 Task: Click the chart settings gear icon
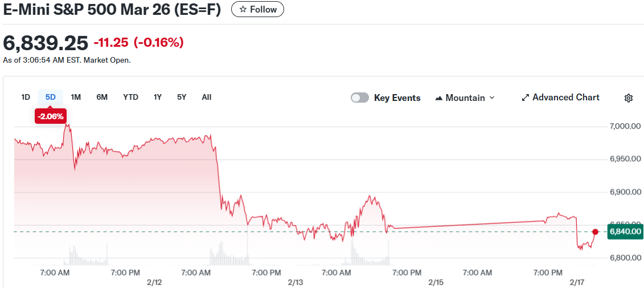tap(629, 98)
